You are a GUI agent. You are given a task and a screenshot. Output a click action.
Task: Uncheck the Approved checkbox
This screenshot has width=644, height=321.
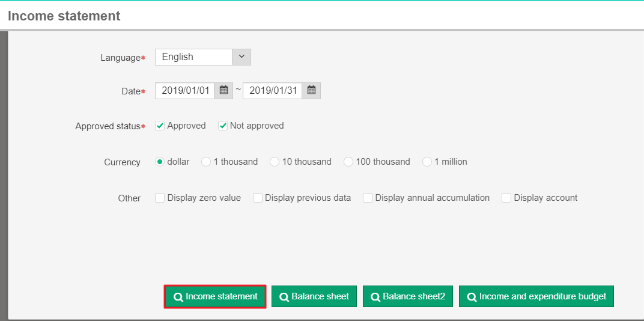[x=160, y=126]
